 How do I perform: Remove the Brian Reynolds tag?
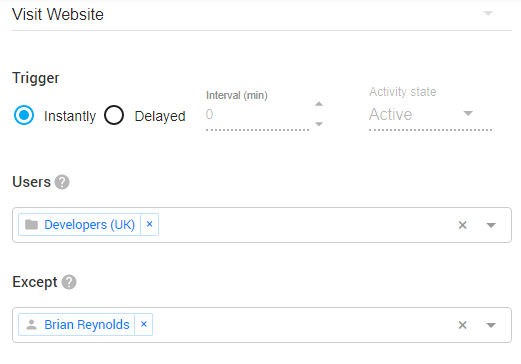click(144, 324)
